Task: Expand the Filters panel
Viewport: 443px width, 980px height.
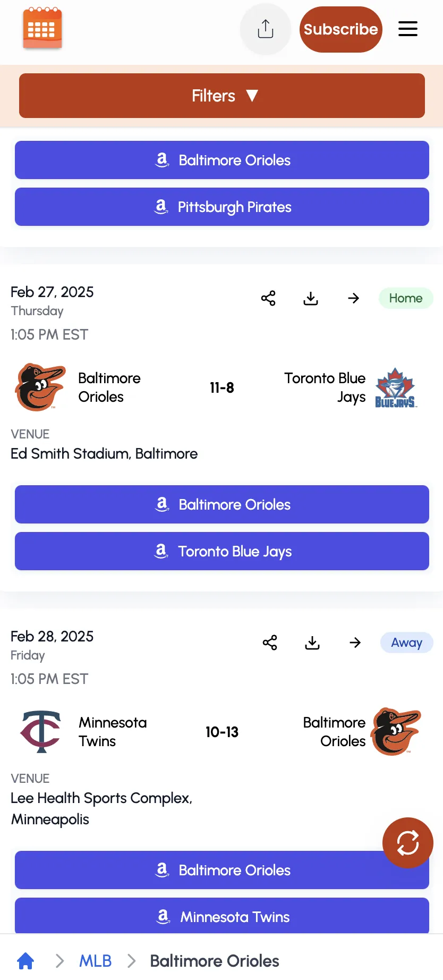Action: click(221, 96)
